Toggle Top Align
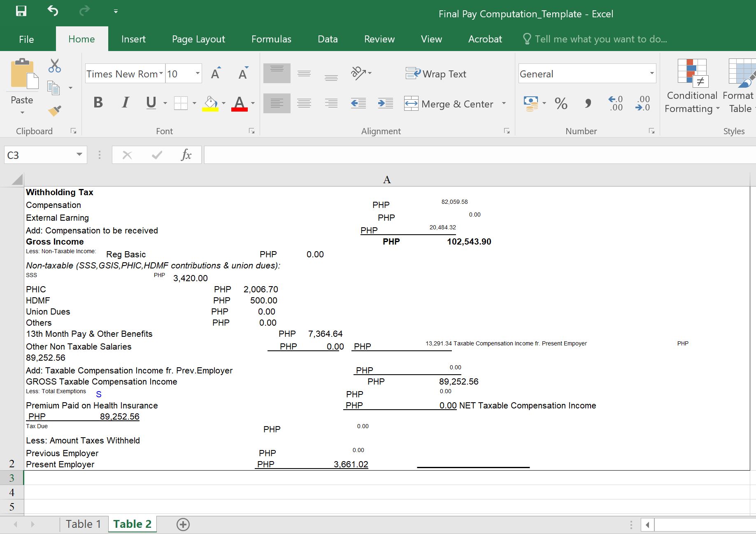This screenshot has height=534, width=756. click(277, 73)
